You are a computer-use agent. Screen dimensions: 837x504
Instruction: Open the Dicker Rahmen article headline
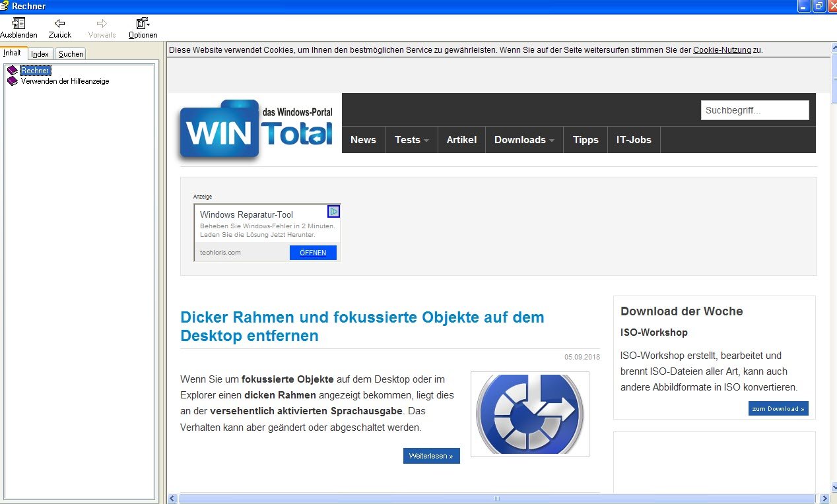point(362,326)
